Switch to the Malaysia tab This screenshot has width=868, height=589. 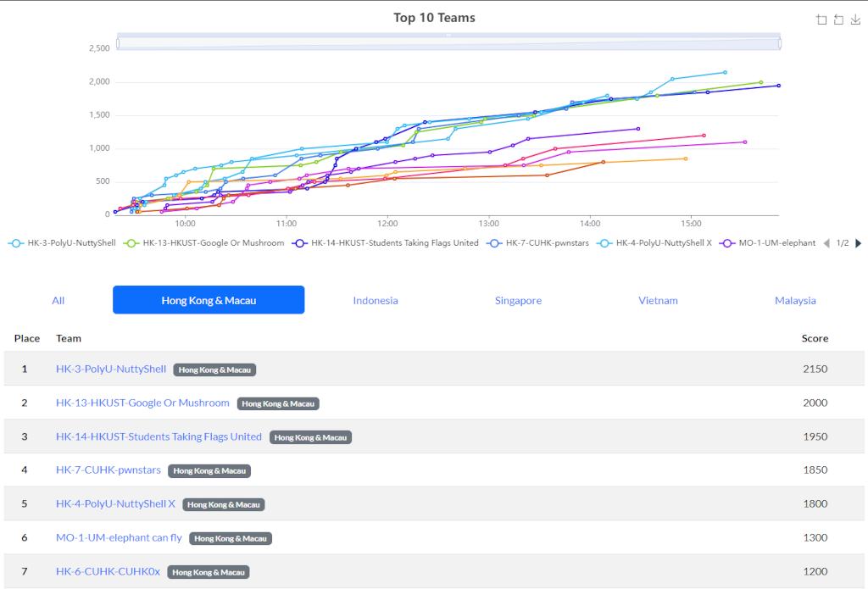click(x=795, y=300)
